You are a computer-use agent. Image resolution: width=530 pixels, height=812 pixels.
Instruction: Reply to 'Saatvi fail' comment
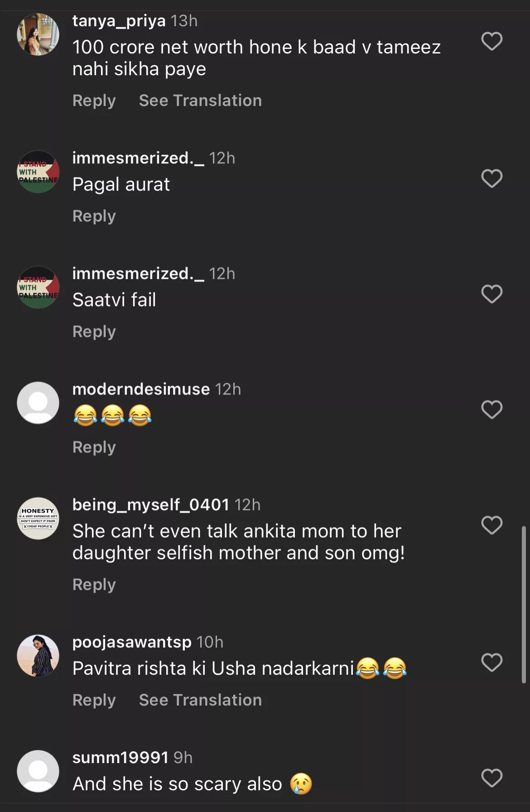94,332
